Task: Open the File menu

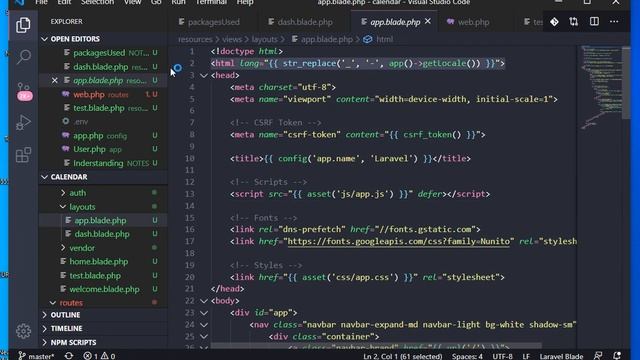Action: point(41,2)
